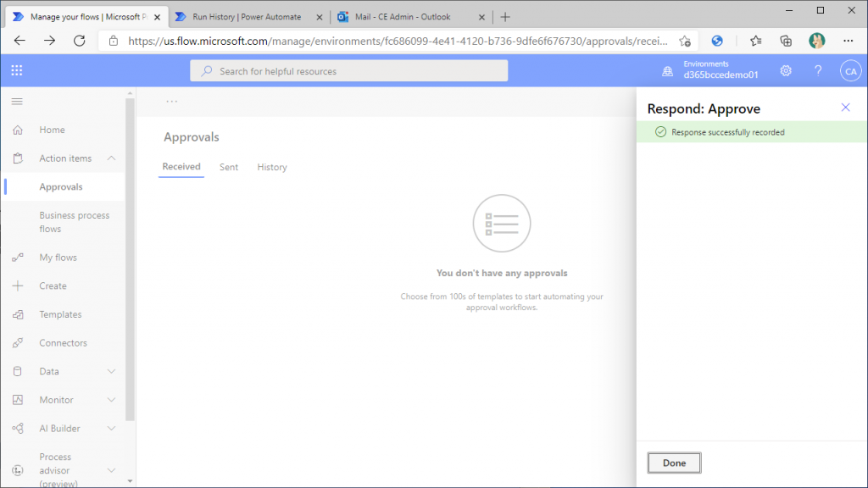Expand the Process advisor section chevron
Image resolution: width=868 pixels, height=488 pixels.
[111, 470]
